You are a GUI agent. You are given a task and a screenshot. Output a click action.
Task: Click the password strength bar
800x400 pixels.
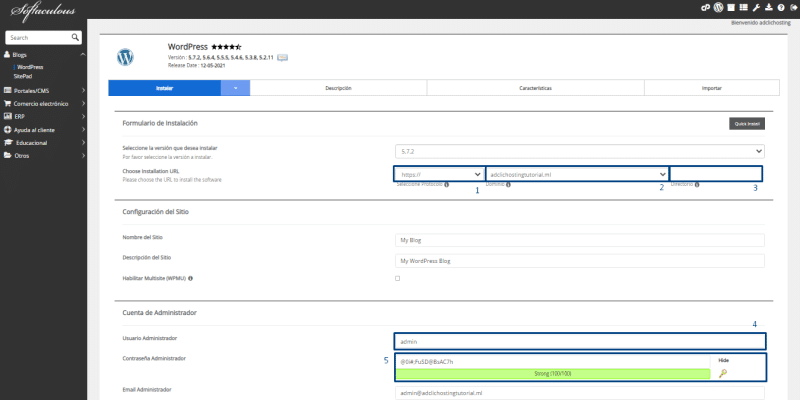553,374
